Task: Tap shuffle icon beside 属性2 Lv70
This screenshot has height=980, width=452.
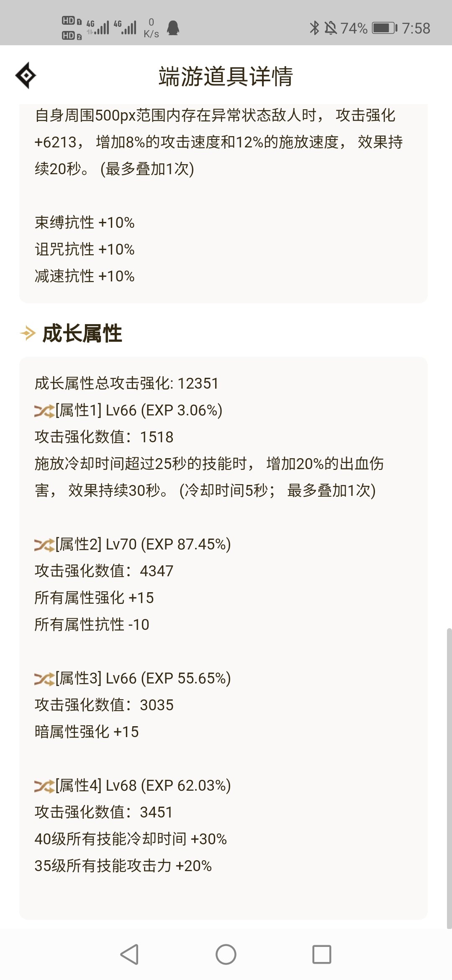Action: point(44,545)
